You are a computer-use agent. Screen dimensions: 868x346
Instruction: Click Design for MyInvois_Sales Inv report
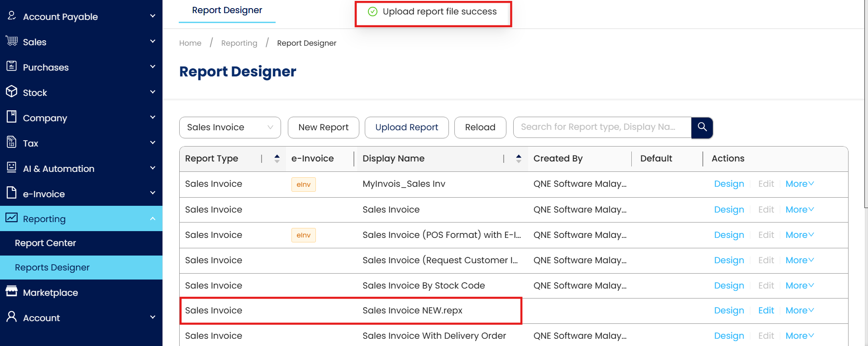coord(729,184)
